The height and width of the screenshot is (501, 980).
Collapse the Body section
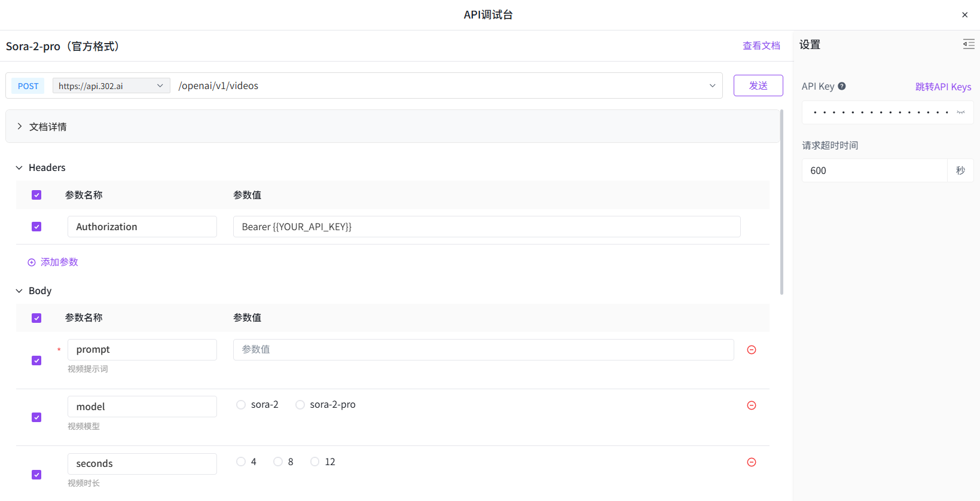19,291
